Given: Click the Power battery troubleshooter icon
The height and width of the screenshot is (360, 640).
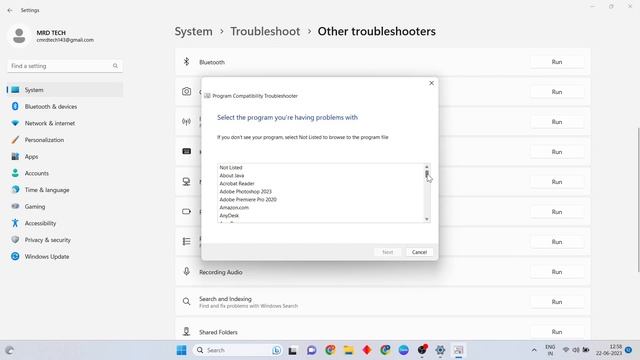Looking at the screenshot, I should click(x=187, y=211).
